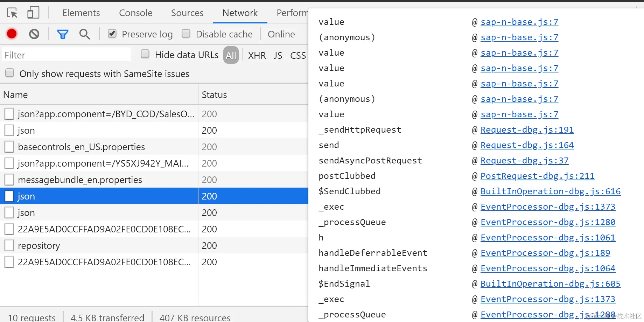The width and height of the screenshot is (644, 322).
Task: Clear the network log icon
Action: [34, 34]
